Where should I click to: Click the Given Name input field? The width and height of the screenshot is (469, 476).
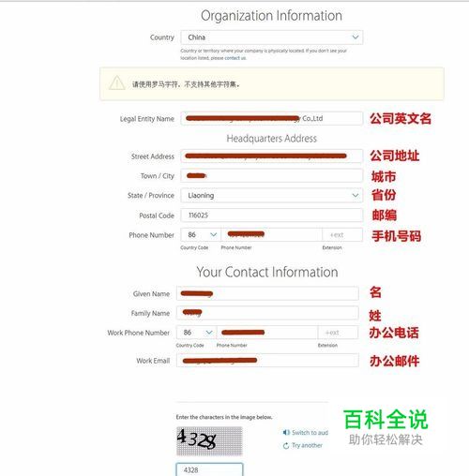pos(267,293)
